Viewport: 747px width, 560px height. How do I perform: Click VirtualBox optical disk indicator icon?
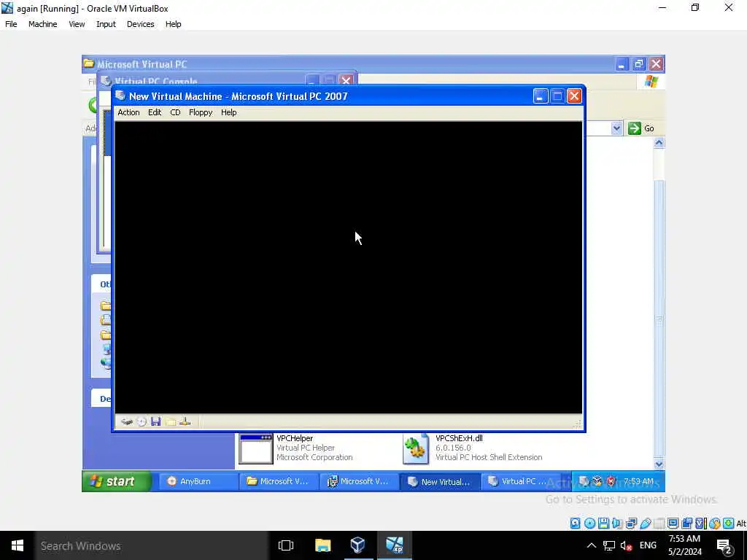[x=589, y=524]
